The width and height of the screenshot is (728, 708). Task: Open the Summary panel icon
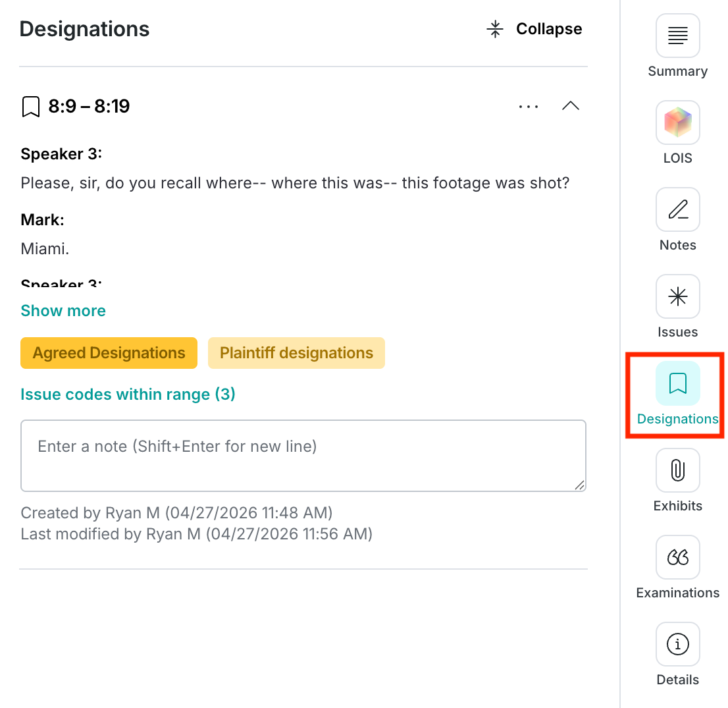coord(677,36)
